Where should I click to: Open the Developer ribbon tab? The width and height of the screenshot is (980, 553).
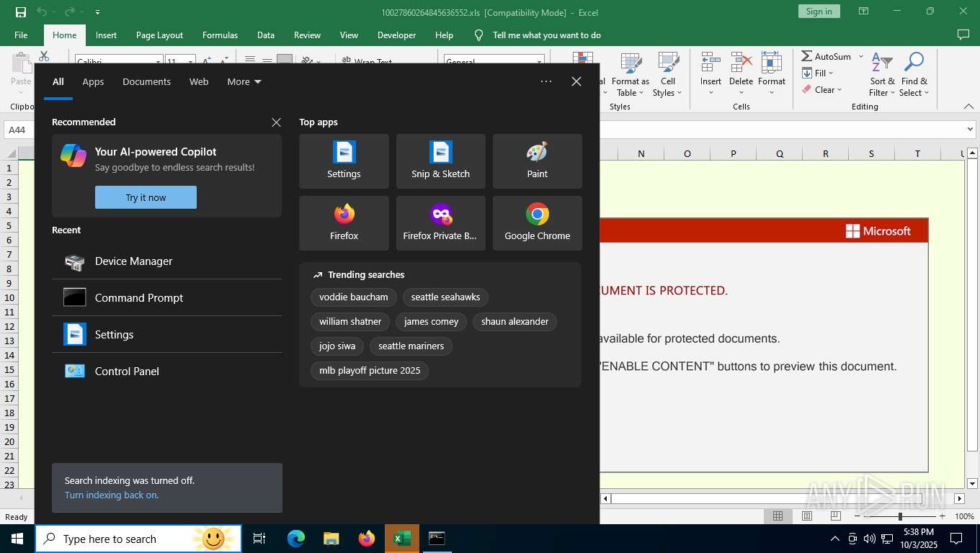[396, 35]
